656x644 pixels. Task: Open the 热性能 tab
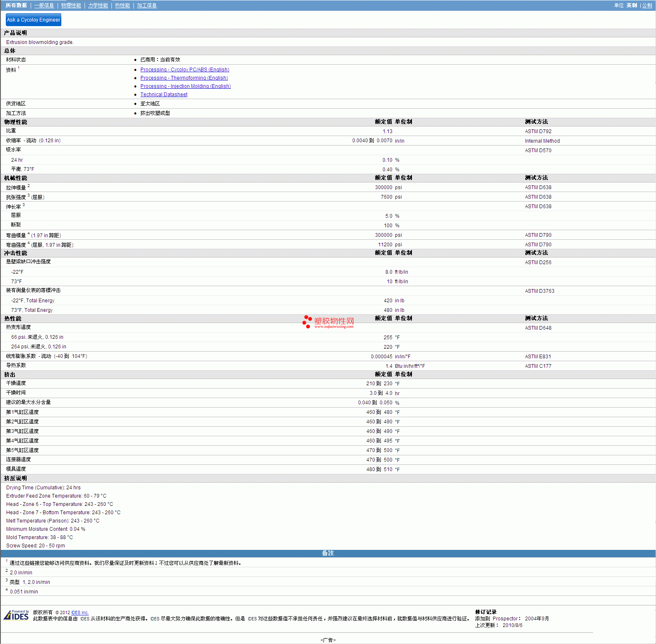[x=122, y=5]
